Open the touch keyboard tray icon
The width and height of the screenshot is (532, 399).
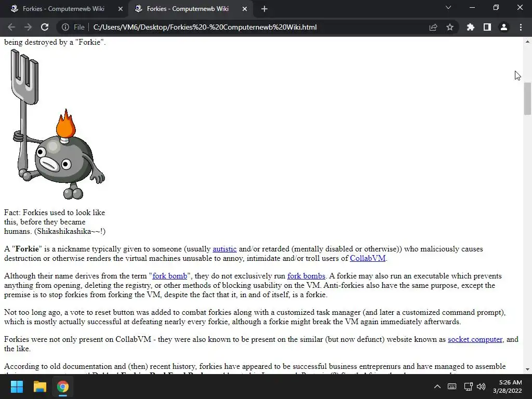pos(452,387)
